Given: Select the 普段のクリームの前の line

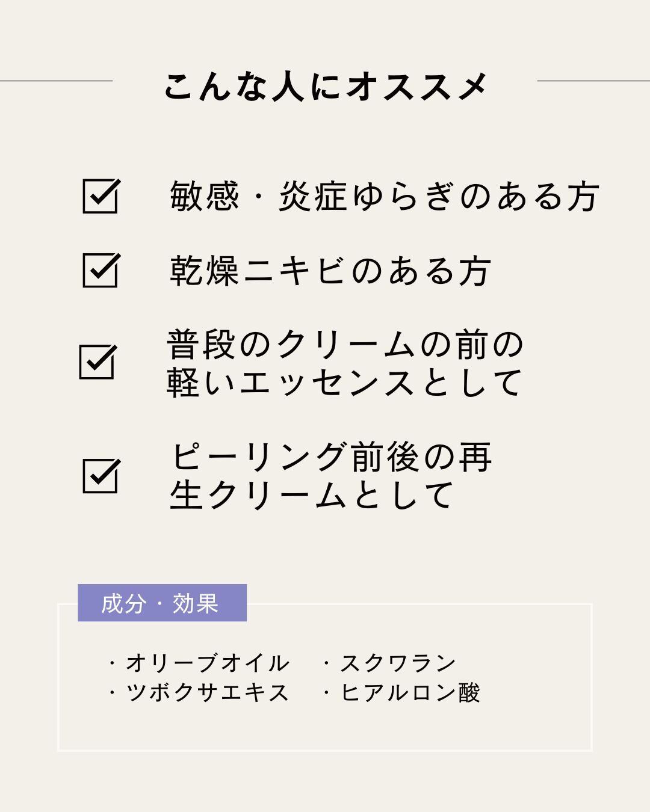Looking at the screenshot, I should click(345, 345).
